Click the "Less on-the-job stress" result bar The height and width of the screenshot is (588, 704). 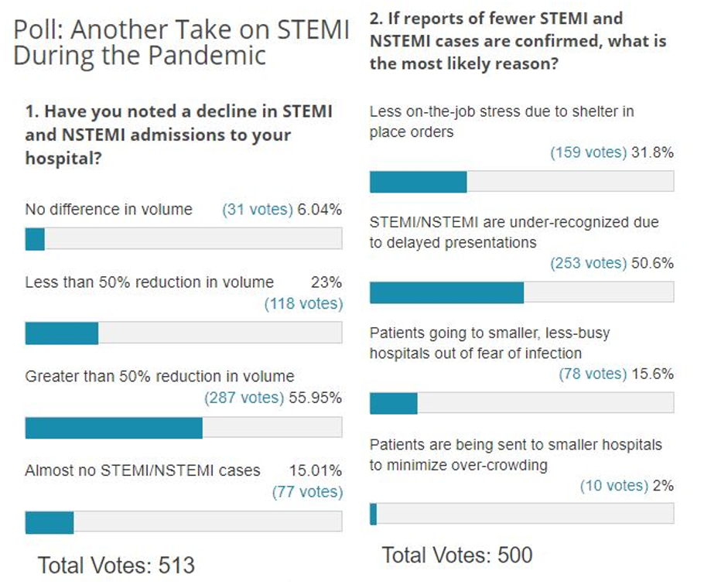521,181
